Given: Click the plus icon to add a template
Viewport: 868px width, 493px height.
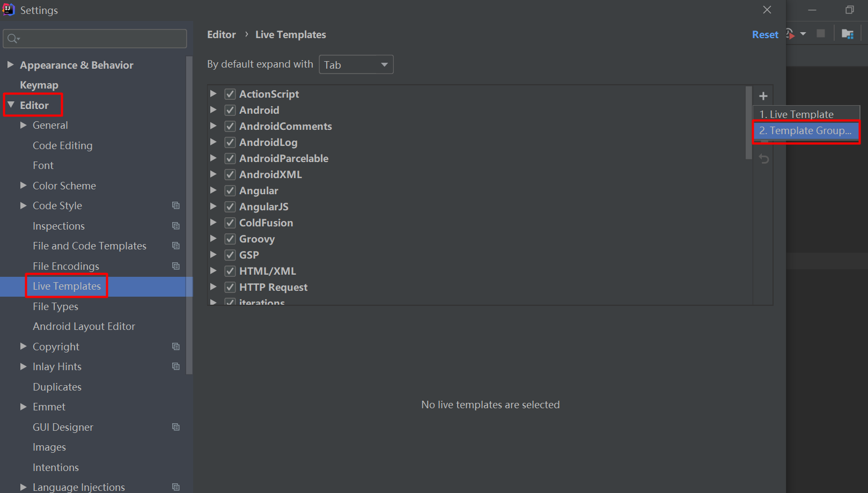Looking at the screenshot, I should click(763, 97).
